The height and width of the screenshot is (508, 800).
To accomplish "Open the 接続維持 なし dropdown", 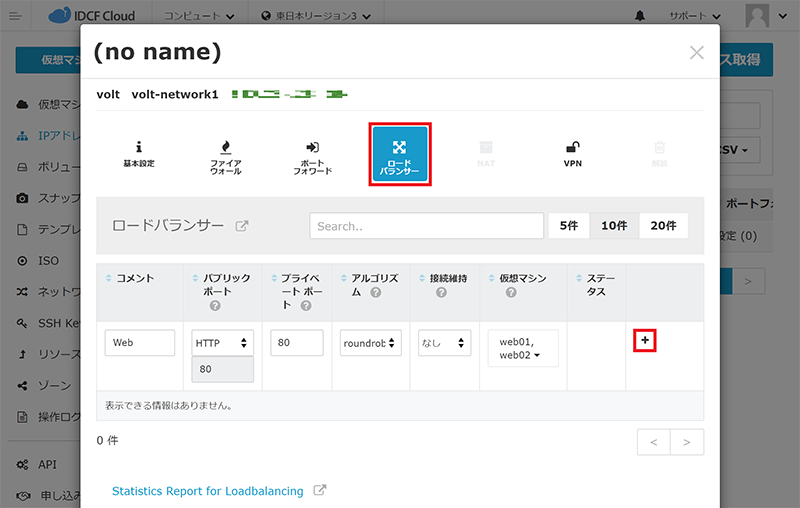I will coord(444,343).
